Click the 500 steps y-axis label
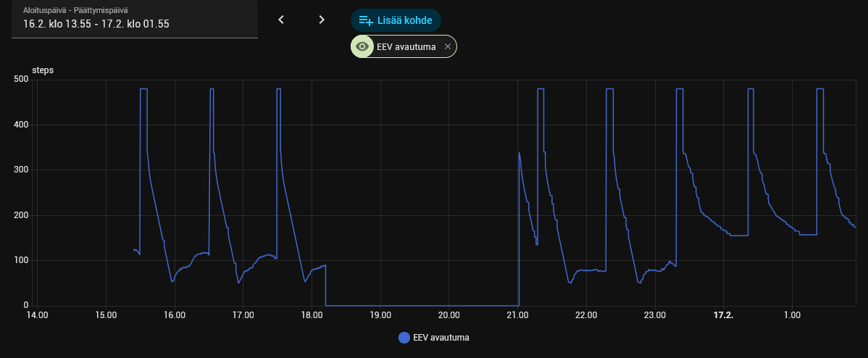Viewport: 868px width, 358px height. pos(22,80)
